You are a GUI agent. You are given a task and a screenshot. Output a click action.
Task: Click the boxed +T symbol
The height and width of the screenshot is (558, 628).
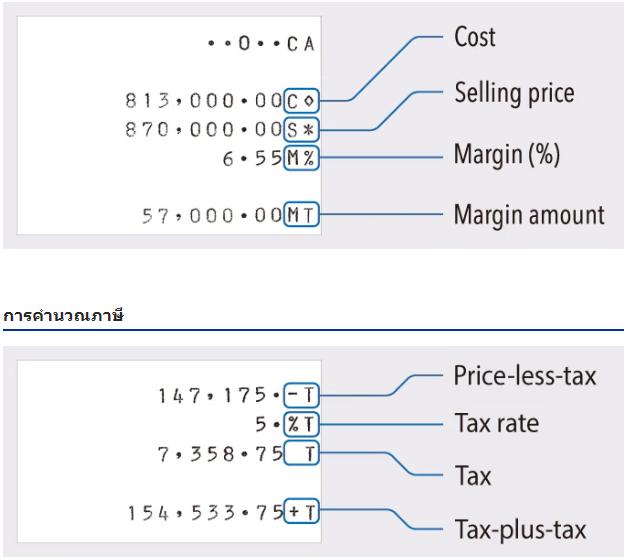tap(301, 511)
